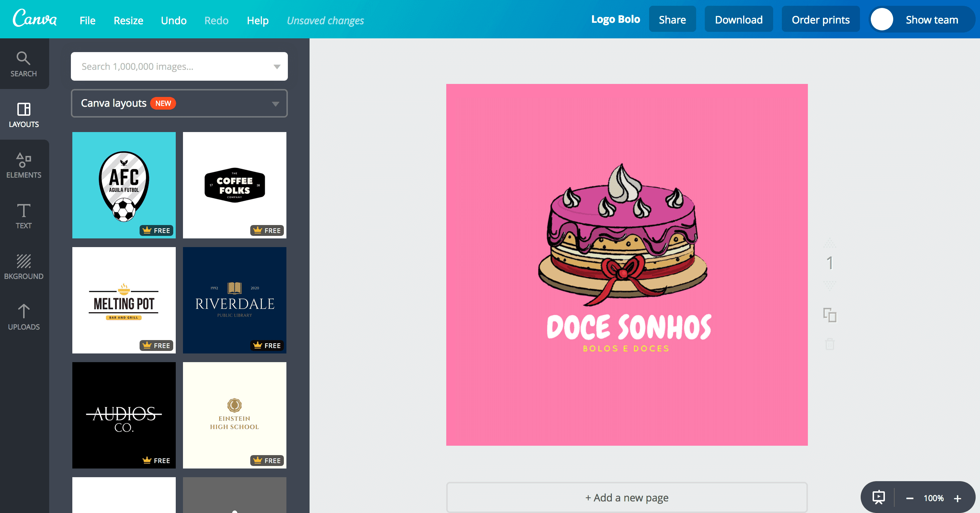Click the Share button
The height and width of the screenshot is (513, 980).
672,20
